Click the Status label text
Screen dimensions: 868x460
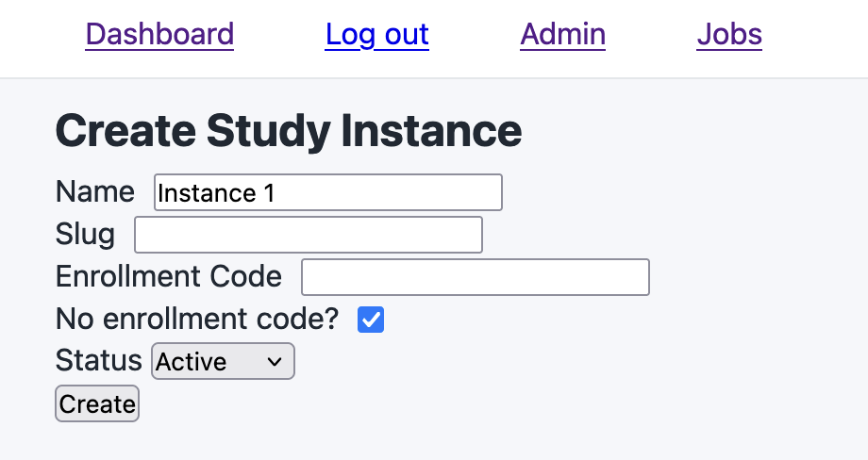coord(98,361)
